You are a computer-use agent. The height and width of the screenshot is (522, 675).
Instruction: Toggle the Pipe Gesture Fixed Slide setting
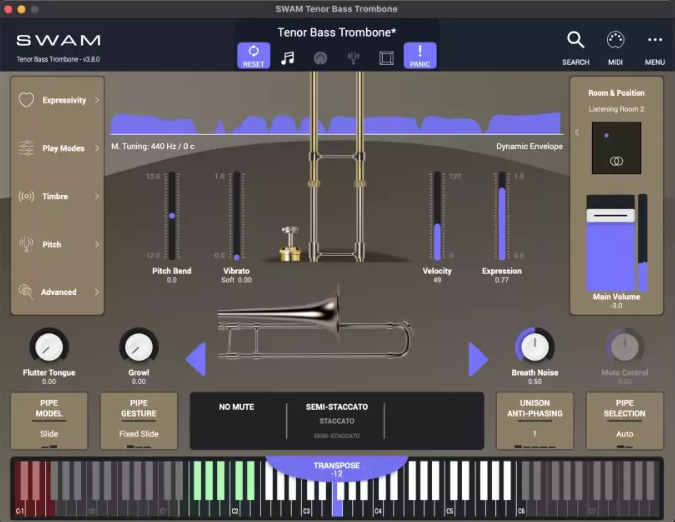(138, 420)
